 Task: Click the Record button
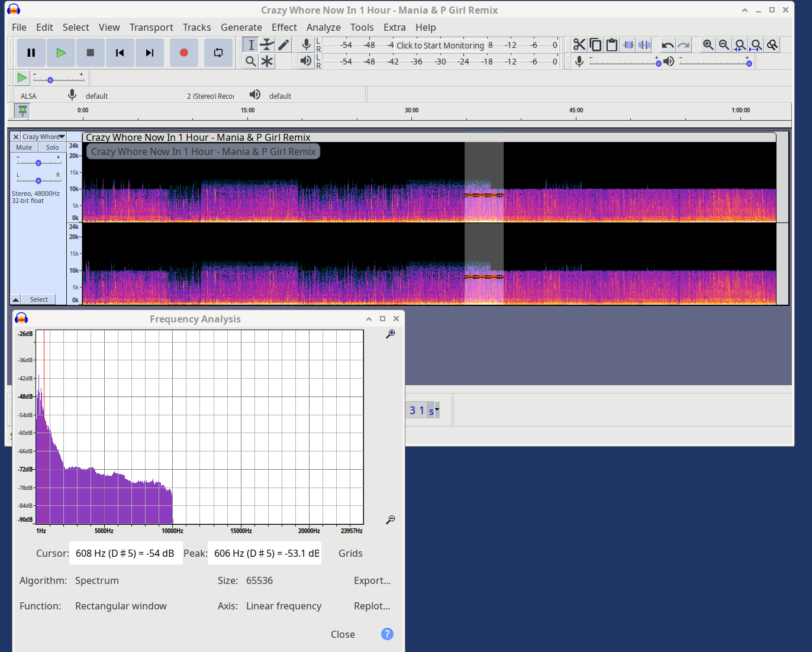pyautogui.click(x=183, y=53)
